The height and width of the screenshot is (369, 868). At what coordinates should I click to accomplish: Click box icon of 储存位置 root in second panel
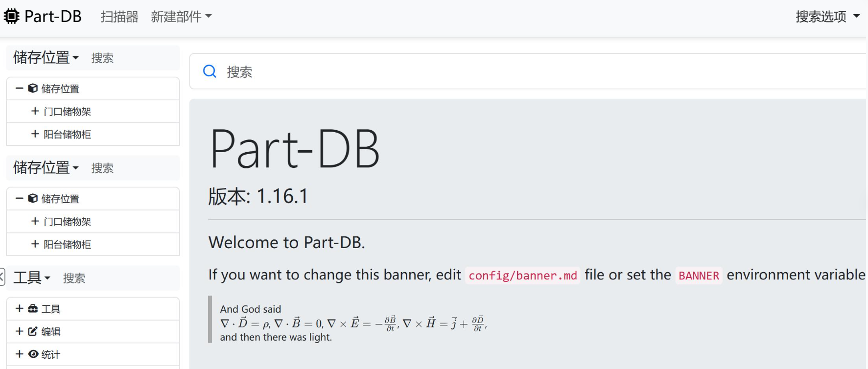(33, 198)
